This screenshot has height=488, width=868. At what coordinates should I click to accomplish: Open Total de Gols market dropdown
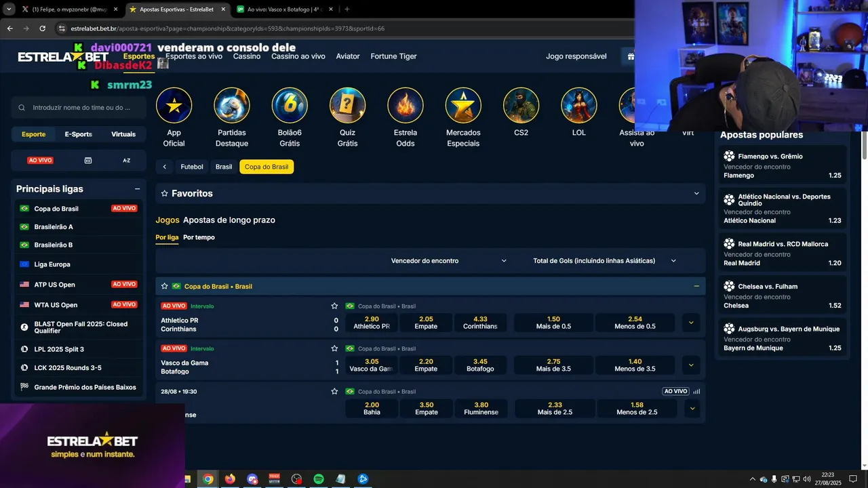coord(605,261)
